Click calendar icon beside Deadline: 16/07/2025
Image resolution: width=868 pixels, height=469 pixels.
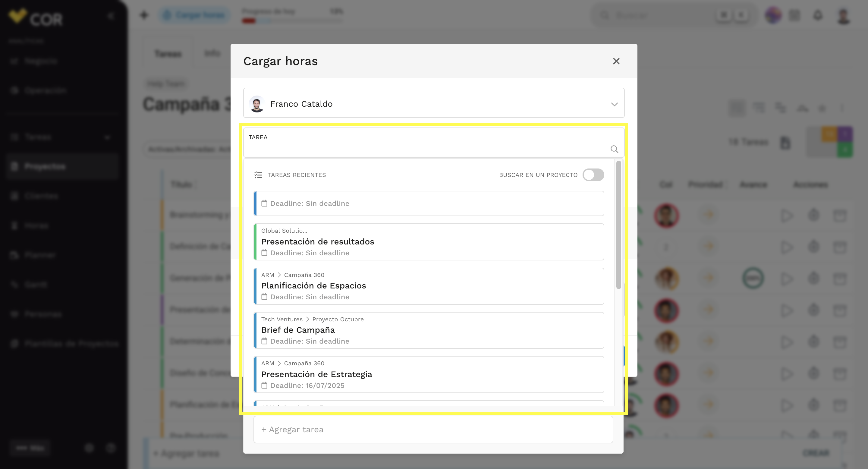[264, 385]
